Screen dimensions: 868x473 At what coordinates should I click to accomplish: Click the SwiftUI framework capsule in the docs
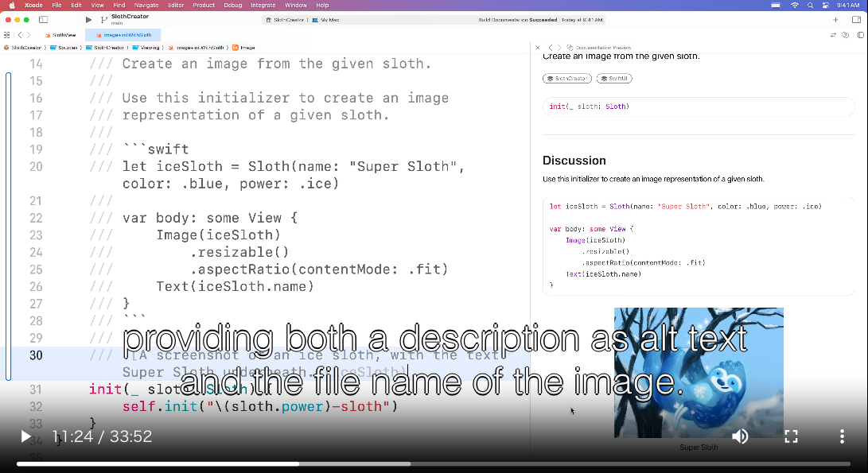pos(614,78)
